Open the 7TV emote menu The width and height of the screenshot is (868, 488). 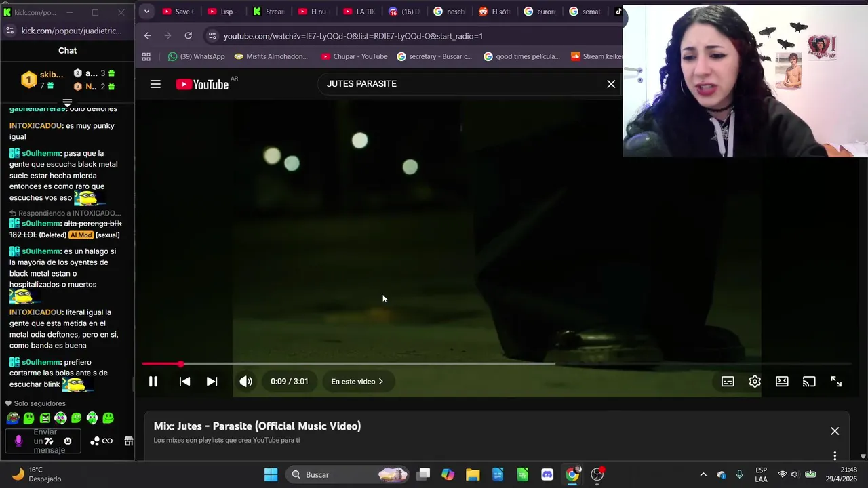tap(49, 441)
